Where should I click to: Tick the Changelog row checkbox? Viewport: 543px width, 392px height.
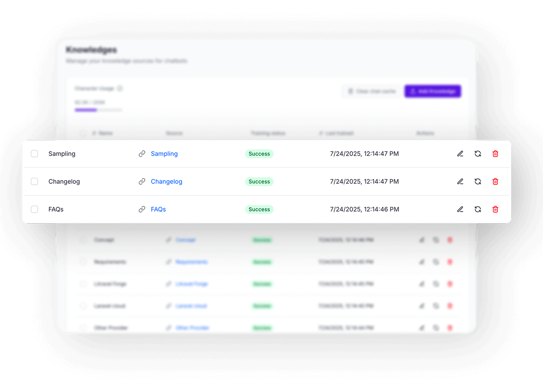[x=34, y=182]
